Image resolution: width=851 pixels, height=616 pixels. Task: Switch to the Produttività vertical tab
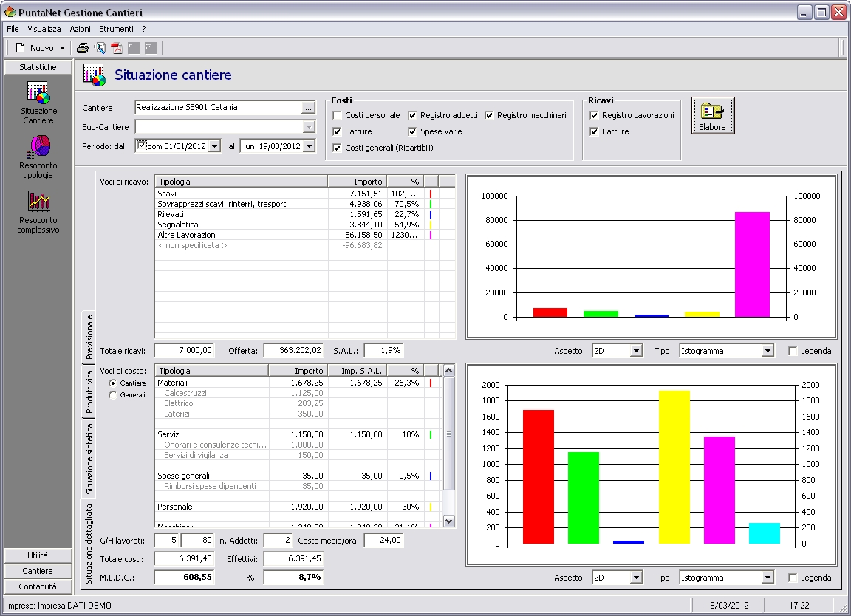(89, 391)
